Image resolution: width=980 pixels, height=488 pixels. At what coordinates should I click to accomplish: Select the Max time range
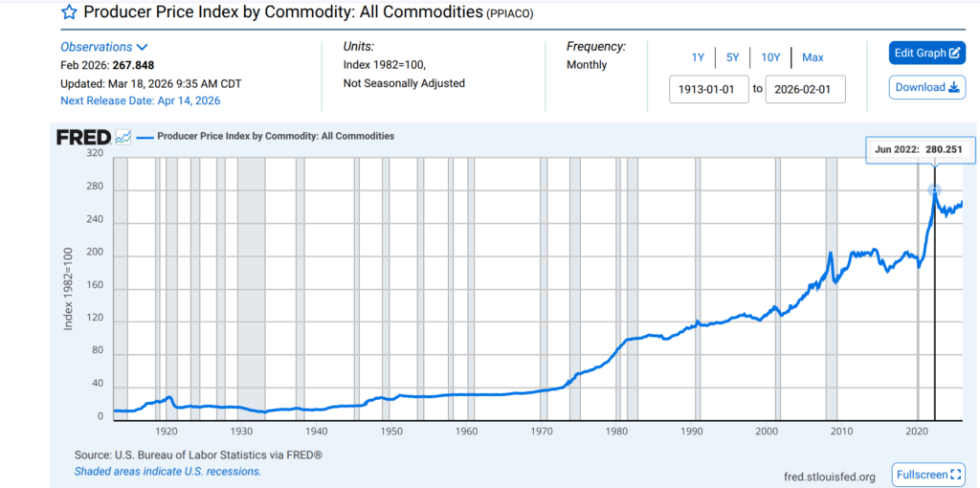tap(813, 57)
